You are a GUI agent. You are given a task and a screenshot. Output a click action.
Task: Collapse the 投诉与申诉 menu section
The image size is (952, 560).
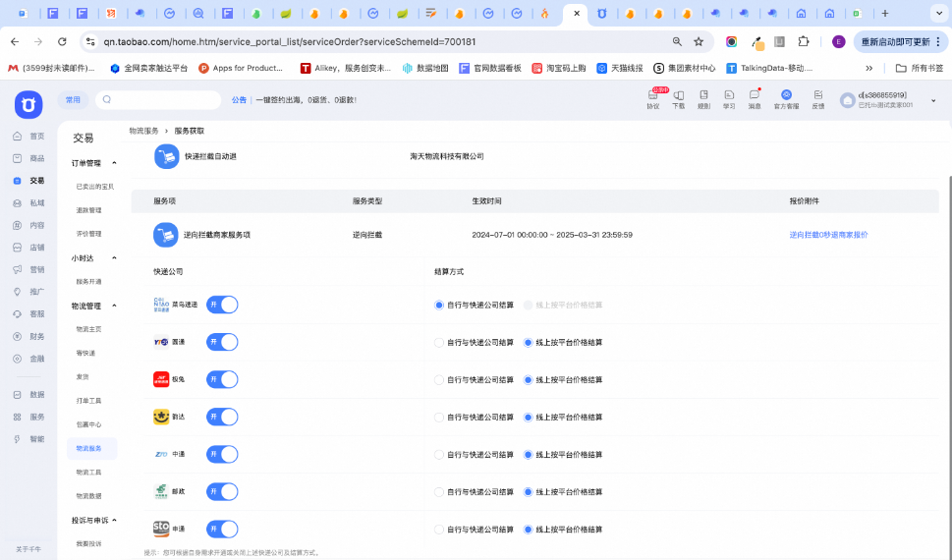point(114,520)
